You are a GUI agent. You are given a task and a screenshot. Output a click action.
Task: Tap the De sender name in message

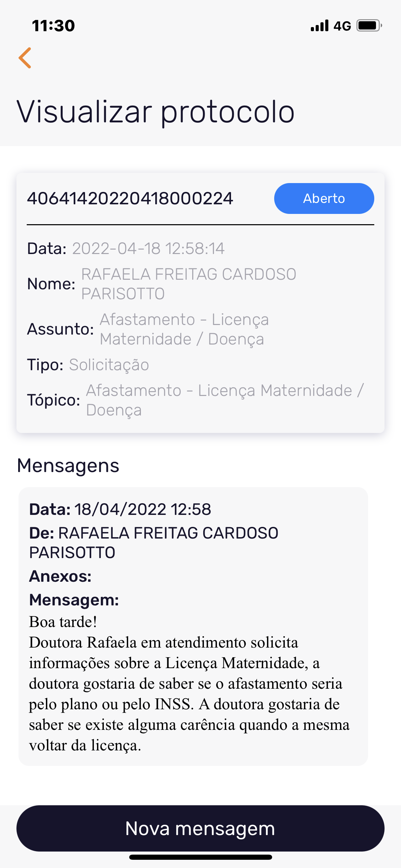point(168,533)
